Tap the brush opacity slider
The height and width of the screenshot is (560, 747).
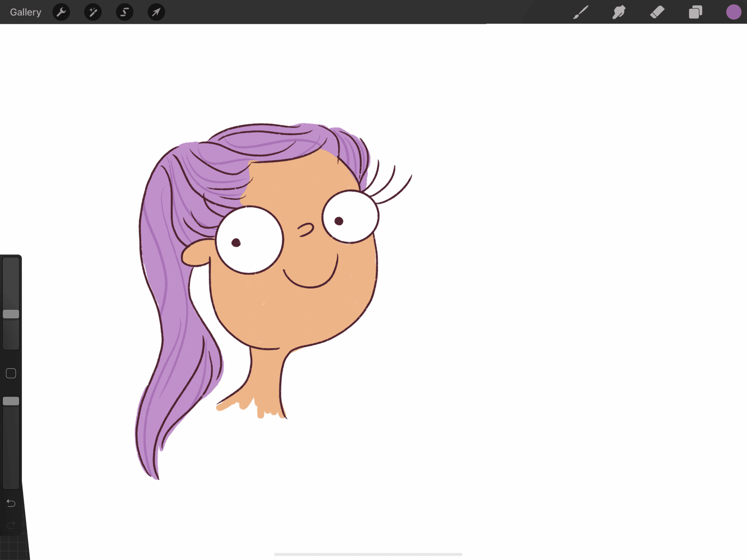tap(10, 401)
